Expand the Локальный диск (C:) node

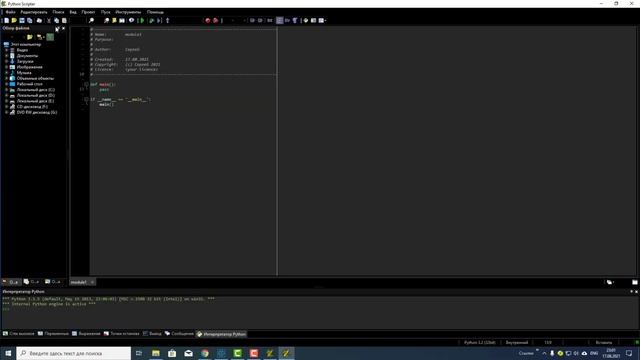[x=7, y=90]
